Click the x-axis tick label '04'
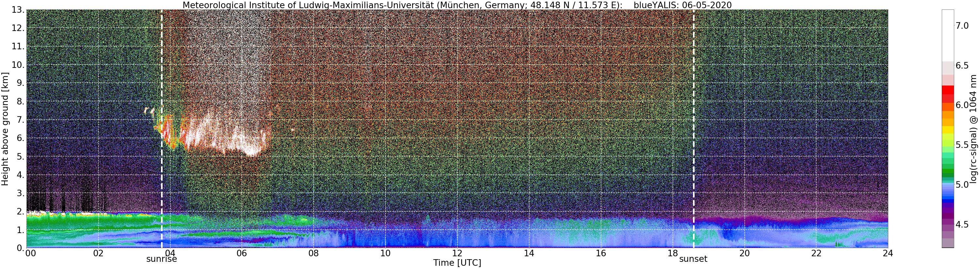 pos(170,253)
